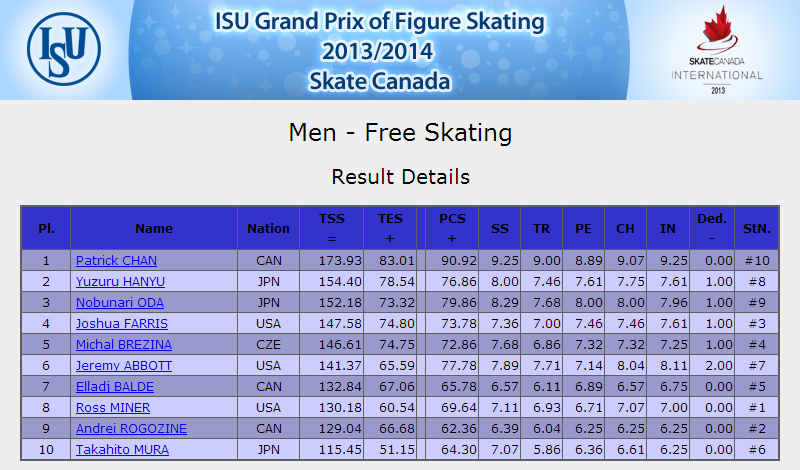800x470 pixels.
Task: Open Takahito MURA's skater link
Action: click(x=122, y=449)
